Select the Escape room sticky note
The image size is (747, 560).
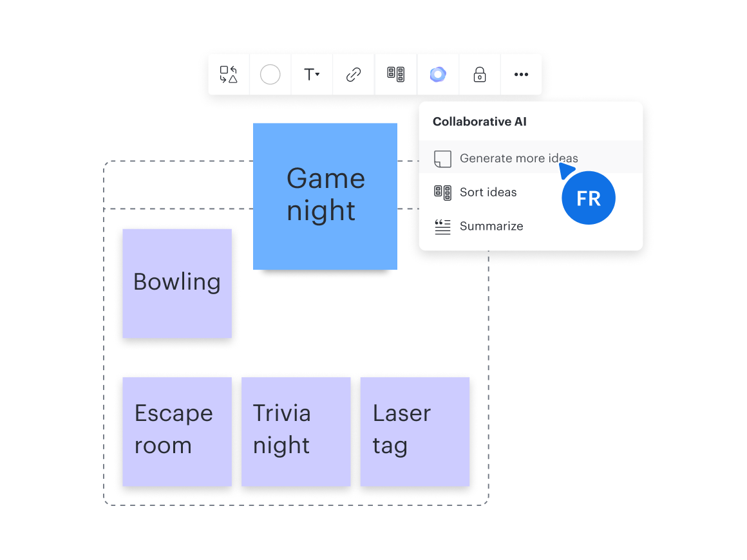coord(177,431)
